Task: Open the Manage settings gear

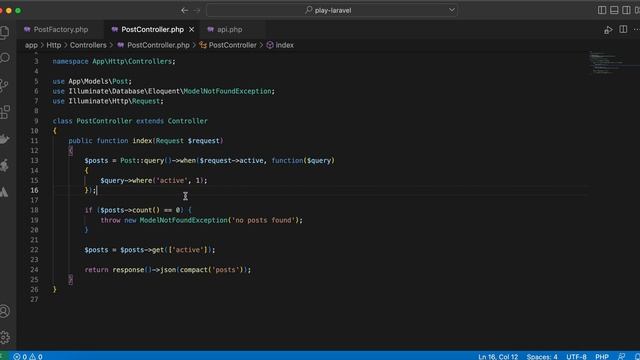Action: click(x=4, y=338)
